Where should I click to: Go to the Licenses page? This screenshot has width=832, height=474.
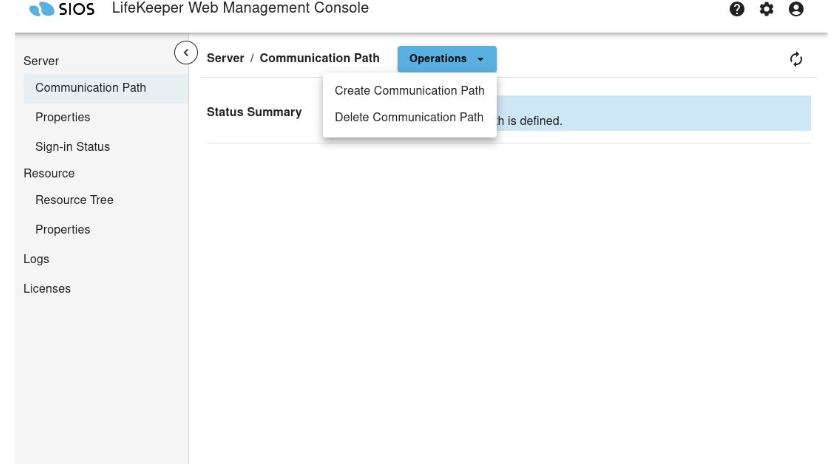(x=46, y=289)
